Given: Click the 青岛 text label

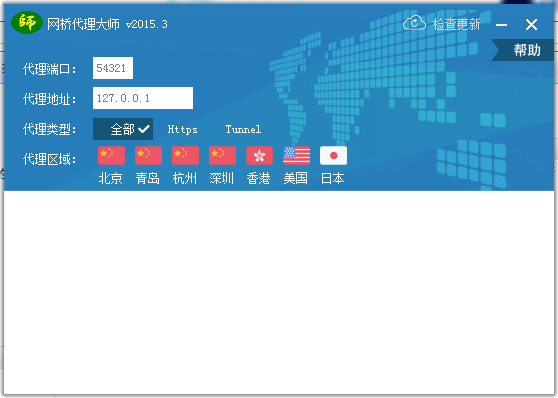Looking at the screenshot, I should [x=148, y=178].
